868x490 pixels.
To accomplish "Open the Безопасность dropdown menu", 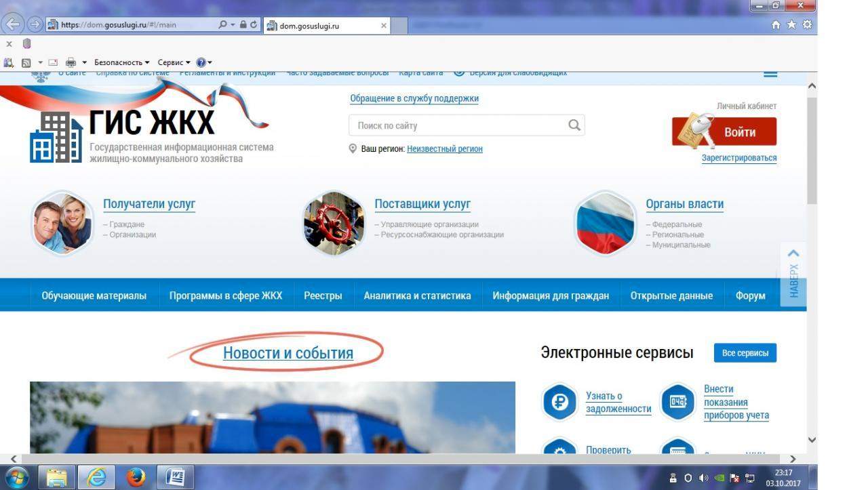I will click(122, 62).
